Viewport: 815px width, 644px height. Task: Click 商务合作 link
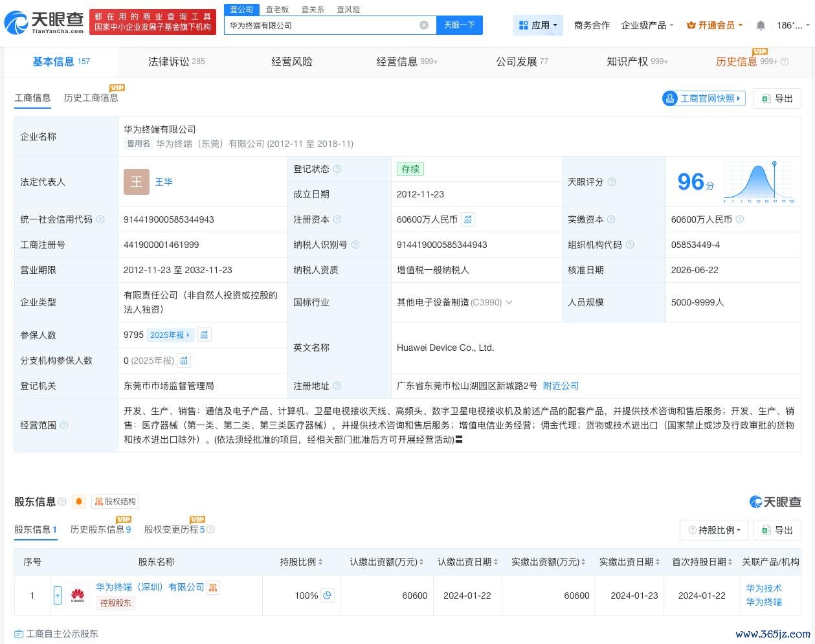[x=592, y=25]
